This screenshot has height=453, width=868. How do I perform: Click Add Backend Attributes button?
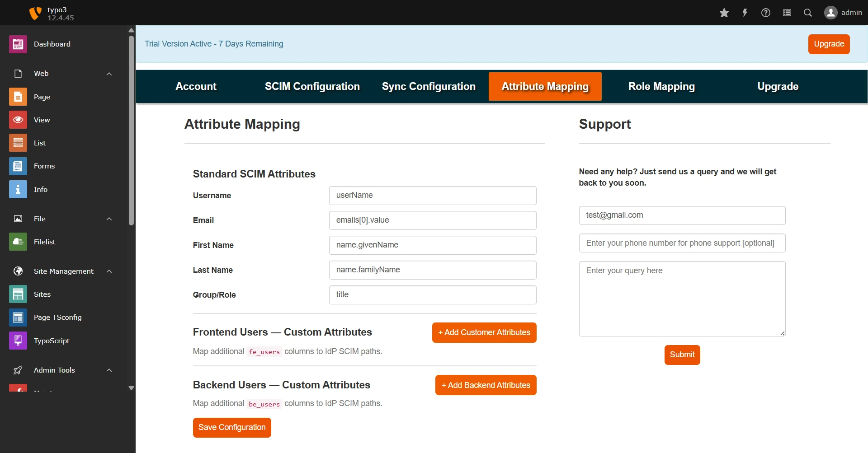pyautogui.click(x=486, y=385)
